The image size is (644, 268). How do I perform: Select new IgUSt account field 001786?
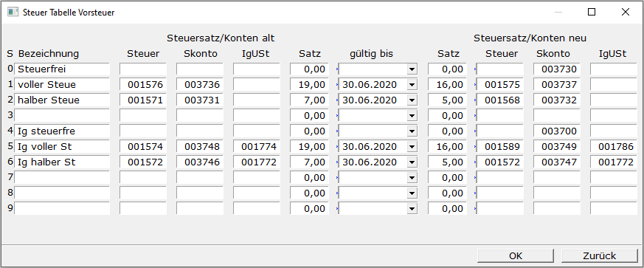(x=614, y=147)
